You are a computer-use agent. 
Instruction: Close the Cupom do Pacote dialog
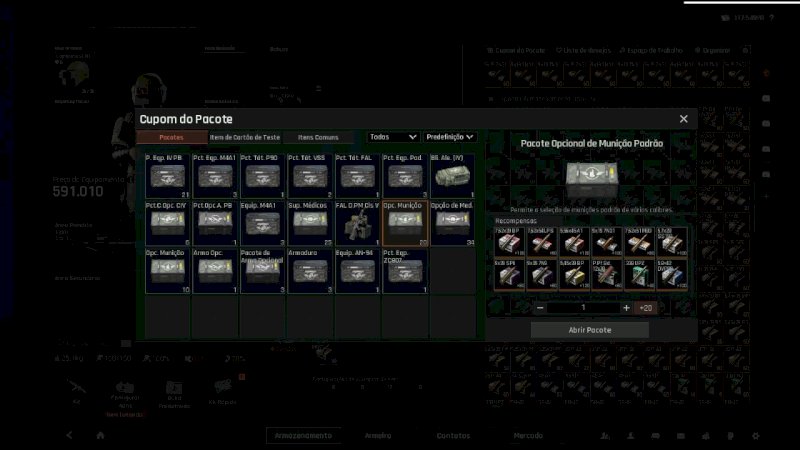pyautogui.click(x=683, y=119)
